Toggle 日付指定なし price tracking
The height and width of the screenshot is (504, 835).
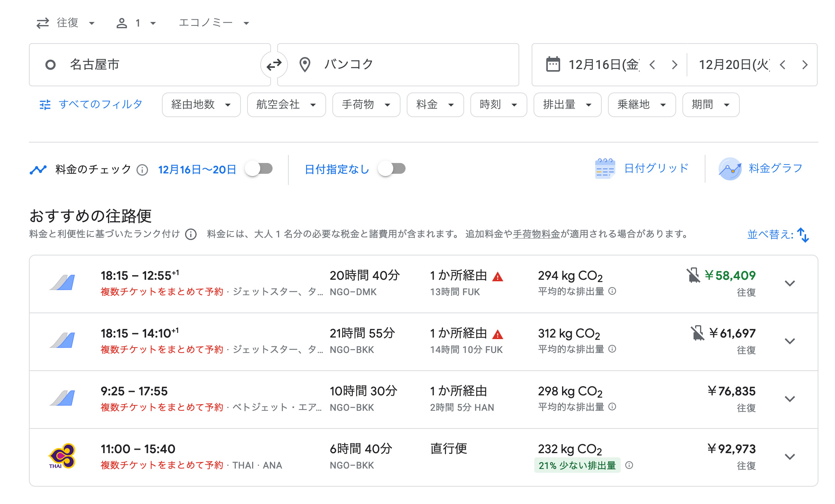[392, 169]
